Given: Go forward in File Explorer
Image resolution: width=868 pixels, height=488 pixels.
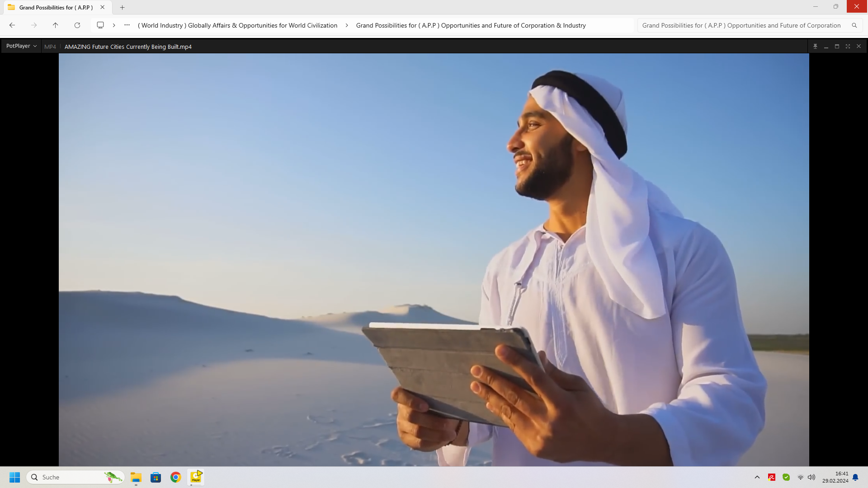Looking at the screenshot, I should point(34,25).
